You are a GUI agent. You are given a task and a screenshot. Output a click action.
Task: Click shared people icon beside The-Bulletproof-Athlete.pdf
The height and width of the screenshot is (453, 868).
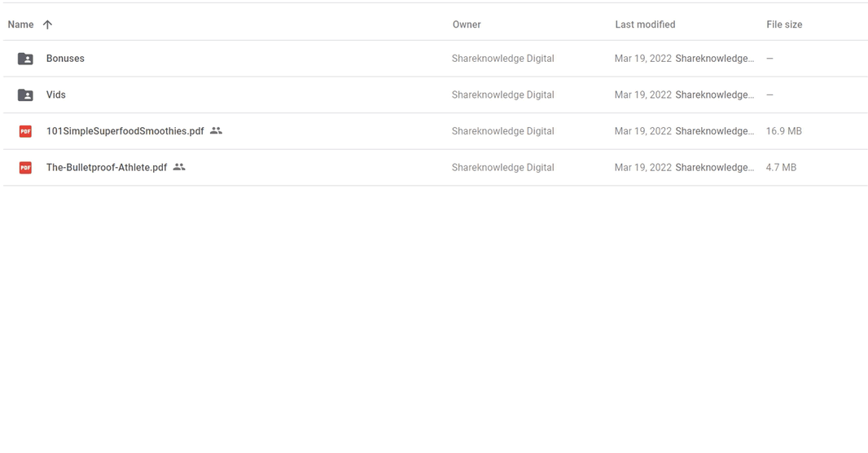(179, 167)
